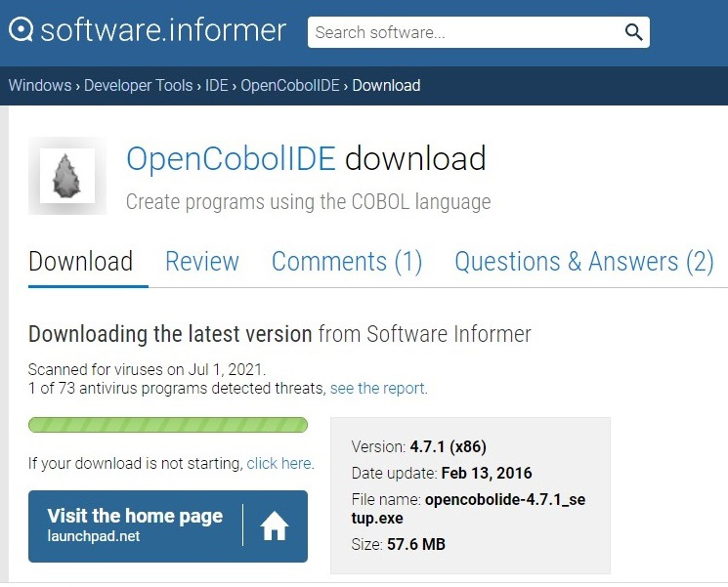This screenshot has height=587, width=728.
Task: Click the search magnifier icon
Action: point(633,32)
